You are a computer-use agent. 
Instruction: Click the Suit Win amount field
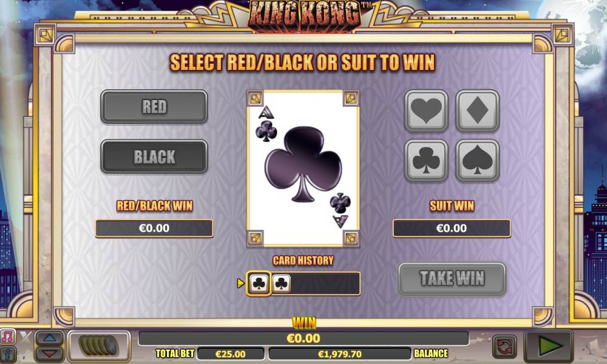coord(452,228)
